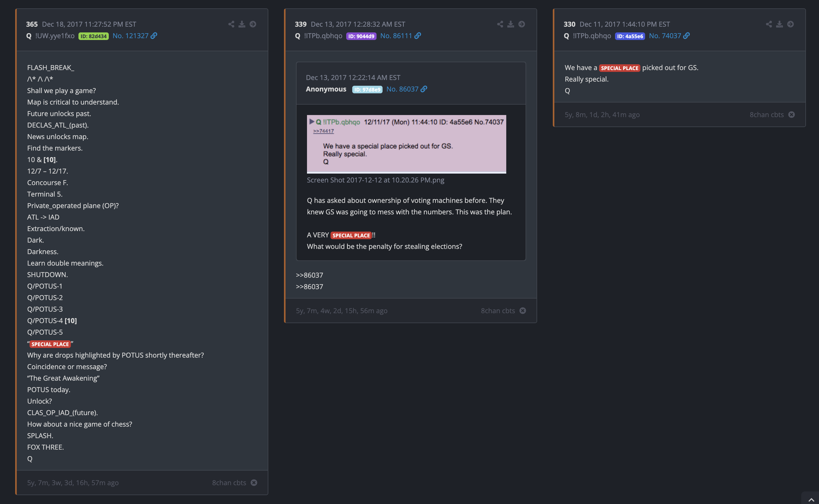Download post 365 using its download icon

(x=242, y=24)
